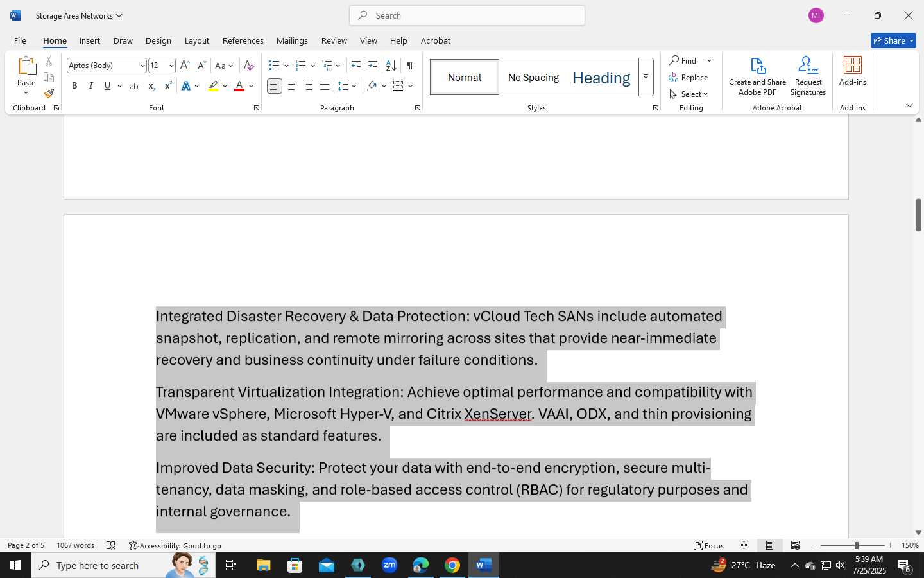Apply the Heading style
The image size is (924, 578).
click(601, 77)
